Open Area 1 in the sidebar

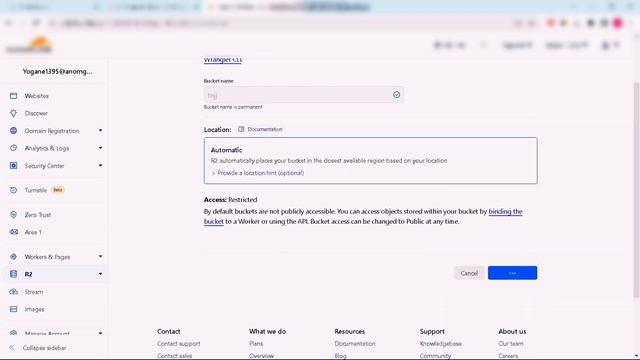pyautogui.click(x=33, y=232)
